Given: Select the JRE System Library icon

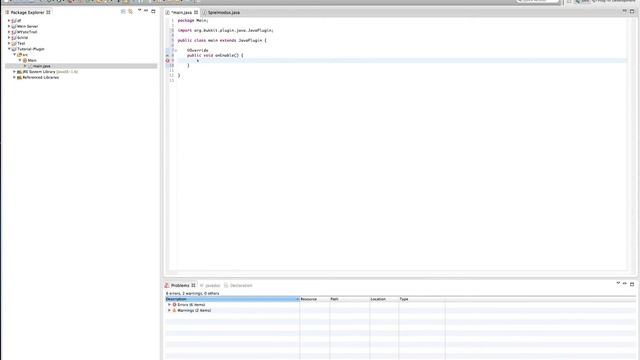Looking at the screenshot, I should [19, 72].
